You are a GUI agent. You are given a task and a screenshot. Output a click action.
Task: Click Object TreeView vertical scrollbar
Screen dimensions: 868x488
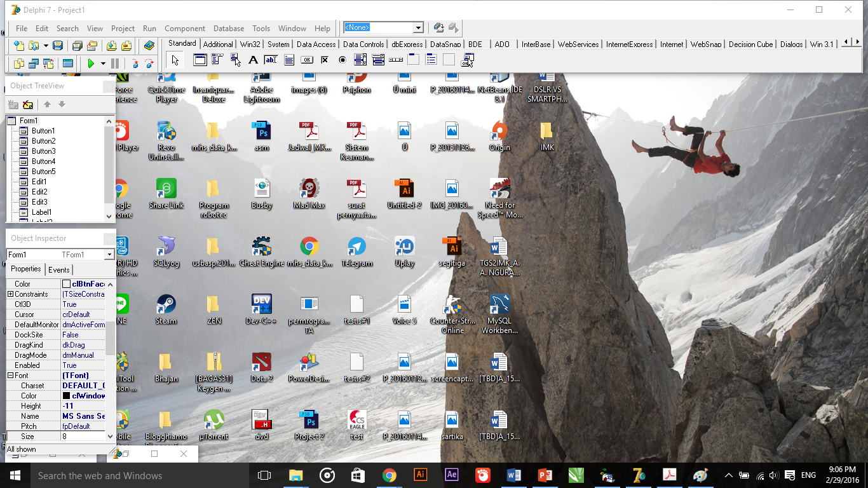[110, 168]
